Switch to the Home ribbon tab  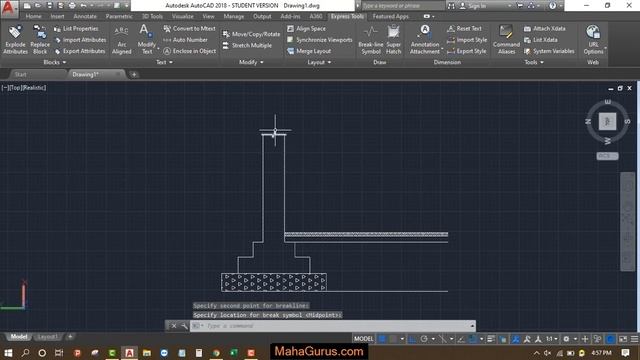pyautogui.click(x=33, y=16)
